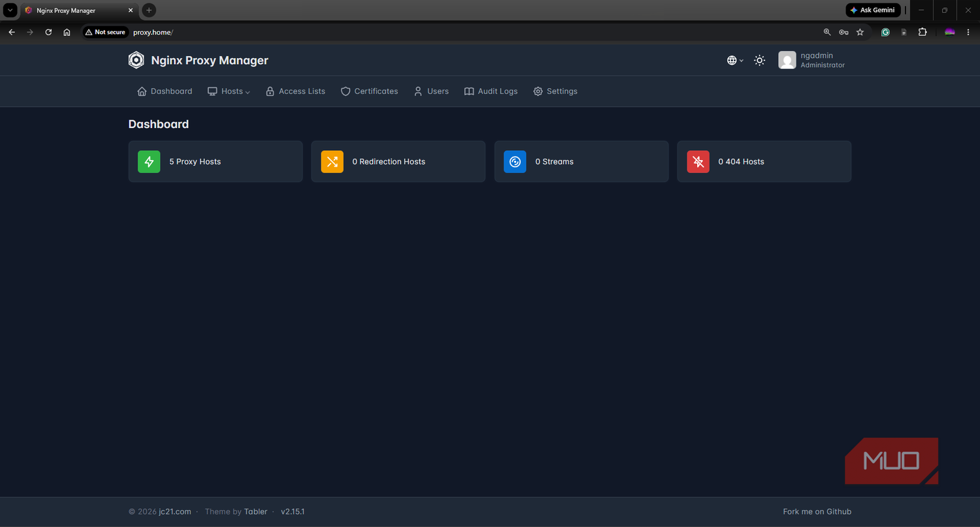Select the Nginx Proxy Manager browser tab
The image size is (980, 527).
[78, 10]
